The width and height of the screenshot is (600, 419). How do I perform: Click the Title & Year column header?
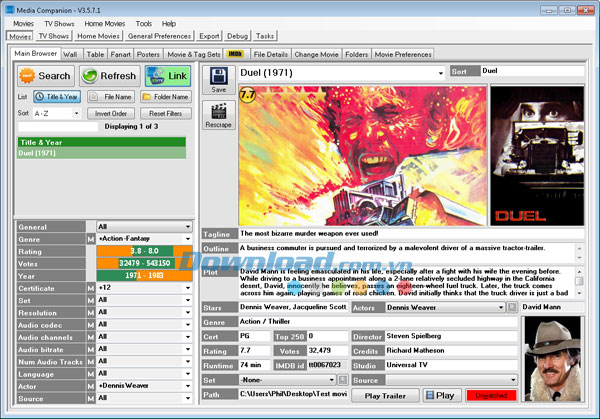[x=101, y=142]
